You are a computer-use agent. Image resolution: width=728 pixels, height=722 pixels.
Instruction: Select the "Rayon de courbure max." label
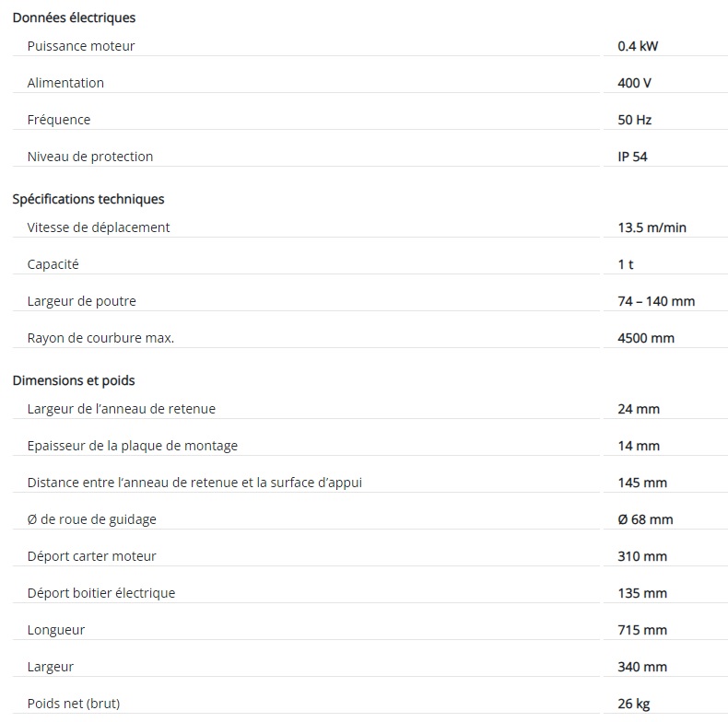pyautogui.click(x=100, y=338)
